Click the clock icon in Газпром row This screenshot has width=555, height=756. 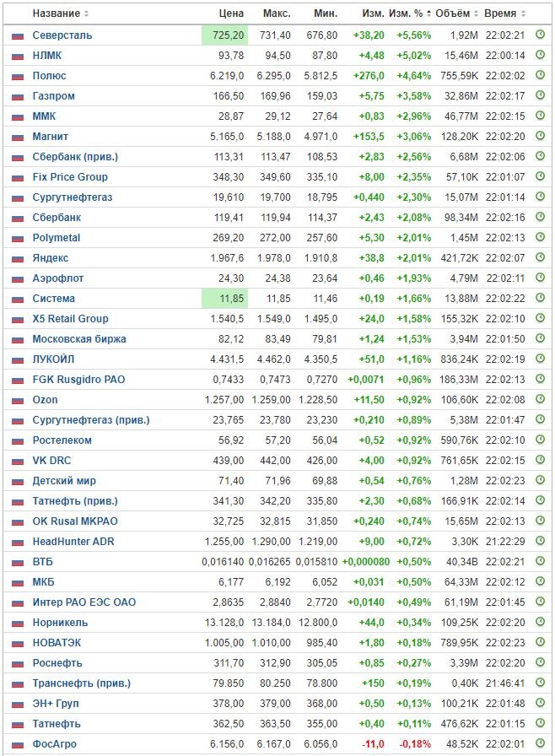click(x=540, y=95)
